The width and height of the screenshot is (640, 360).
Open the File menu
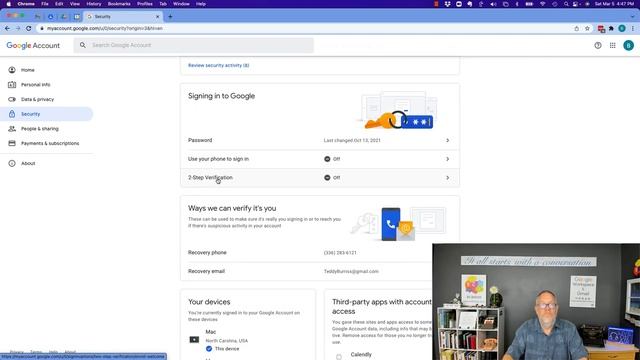[44, 4]
